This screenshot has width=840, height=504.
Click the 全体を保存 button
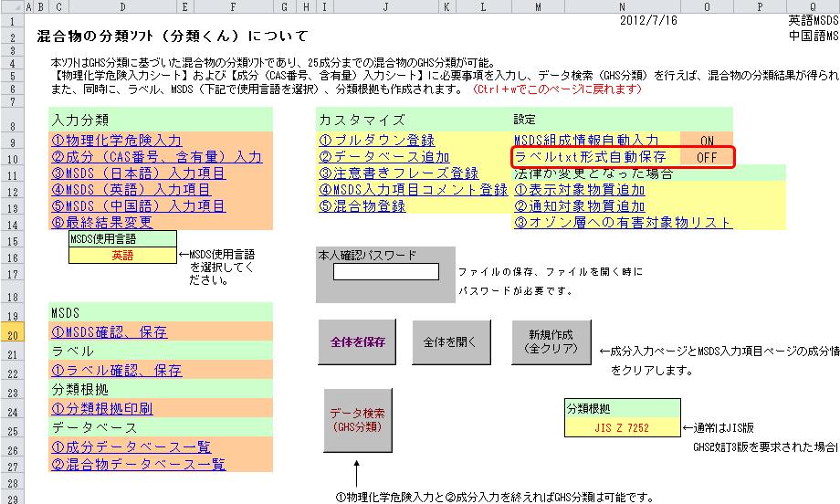[x=357, y=341]
